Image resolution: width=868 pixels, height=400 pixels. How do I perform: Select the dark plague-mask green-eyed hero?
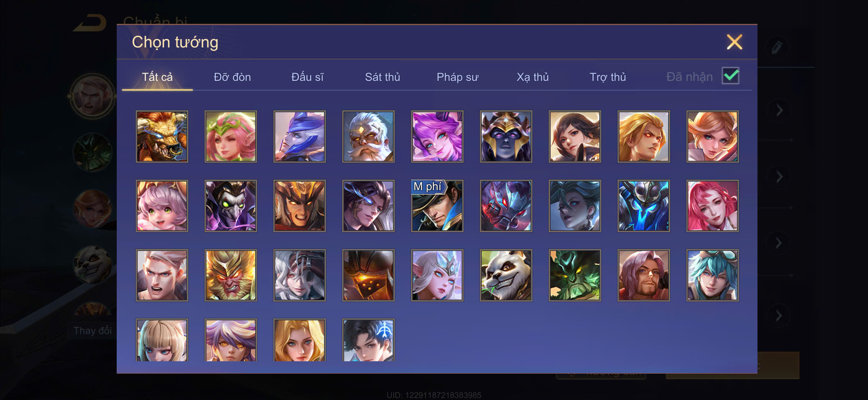pyautogui.click(x=231, y=206)
